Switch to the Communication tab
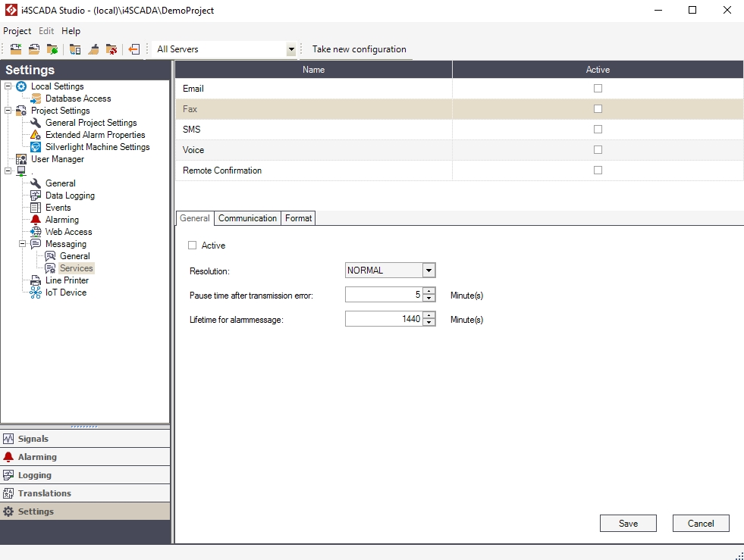The image size is (744, 560). 247,218
